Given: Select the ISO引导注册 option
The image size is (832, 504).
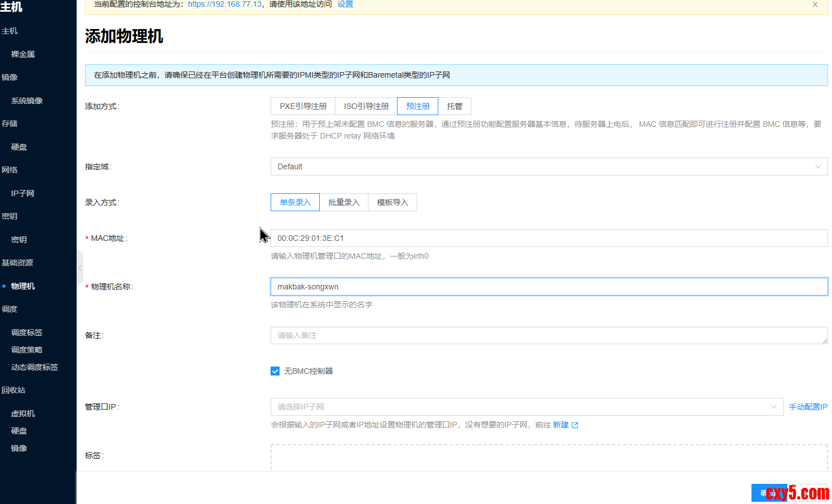Looking at the screenshot, I should pos(366,106).
